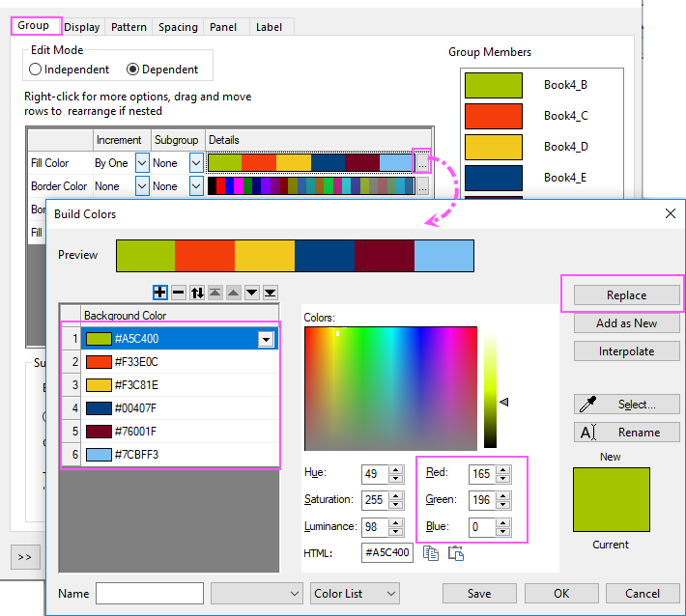Select the Book4_D group member swatch
This screenshot has height=616, width=686.
494,148
